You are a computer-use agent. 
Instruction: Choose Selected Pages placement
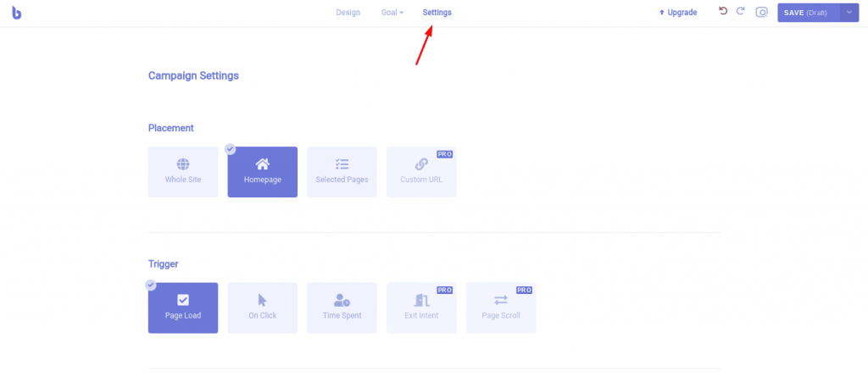(342, 172)
